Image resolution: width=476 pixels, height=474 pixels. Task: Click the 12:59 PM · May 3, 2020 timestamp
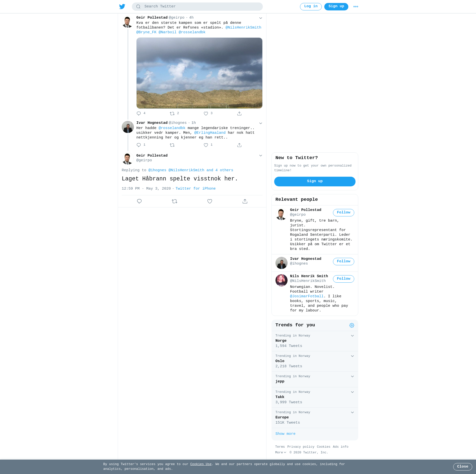click(x=146, y=189)
